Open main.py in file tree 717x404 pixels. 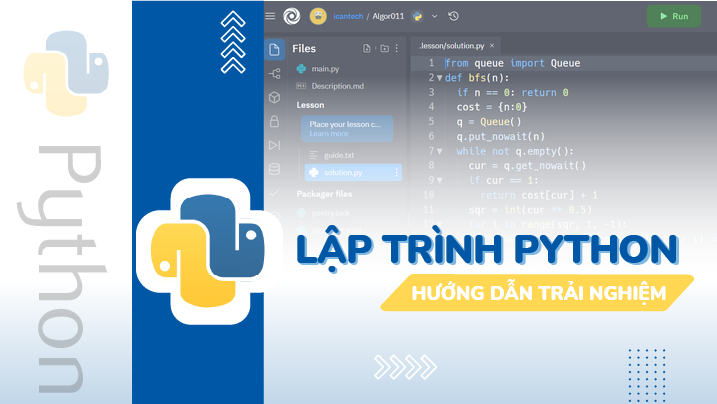(327, 68)
